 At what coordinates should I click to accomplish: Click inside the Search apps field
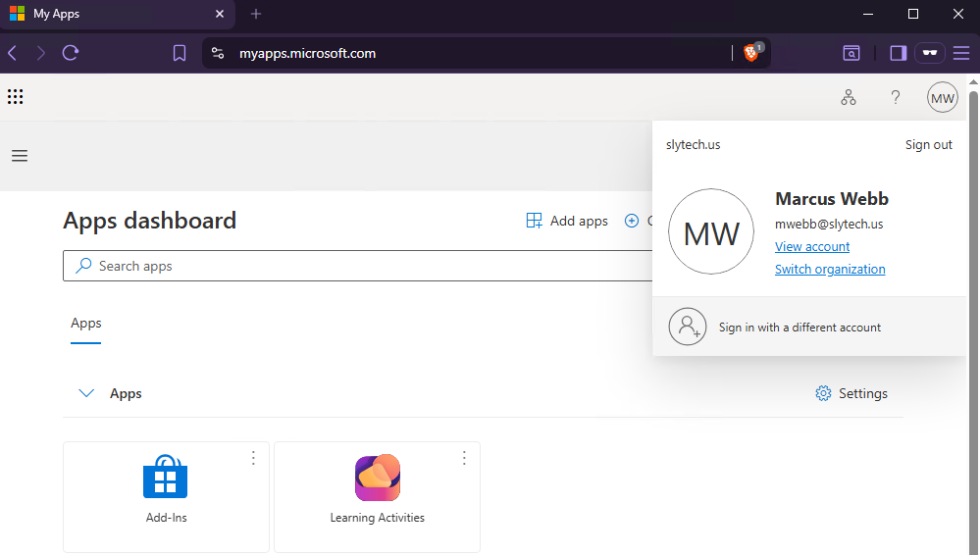(x=357, y=266)
